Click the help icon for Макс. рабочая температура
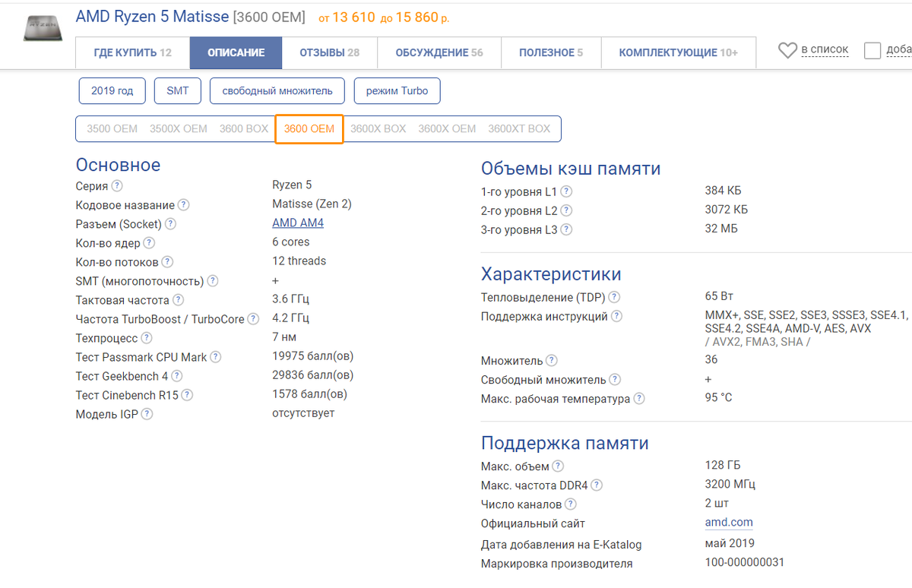This screenshot has height=588, width=912. [639, 399]
